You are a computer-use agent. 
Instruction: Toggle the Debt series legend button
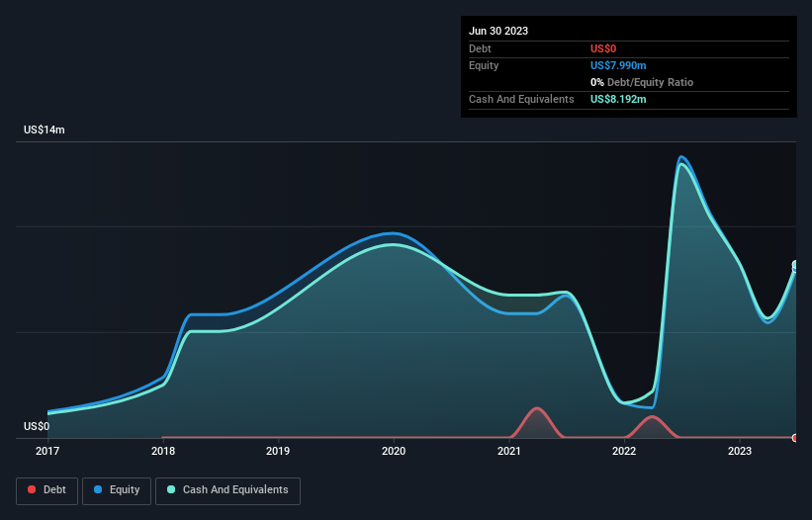(x=46, y=490)
